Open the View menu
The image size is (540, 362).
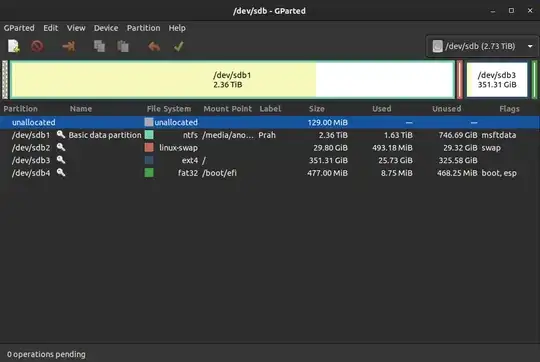click(76, 28)
